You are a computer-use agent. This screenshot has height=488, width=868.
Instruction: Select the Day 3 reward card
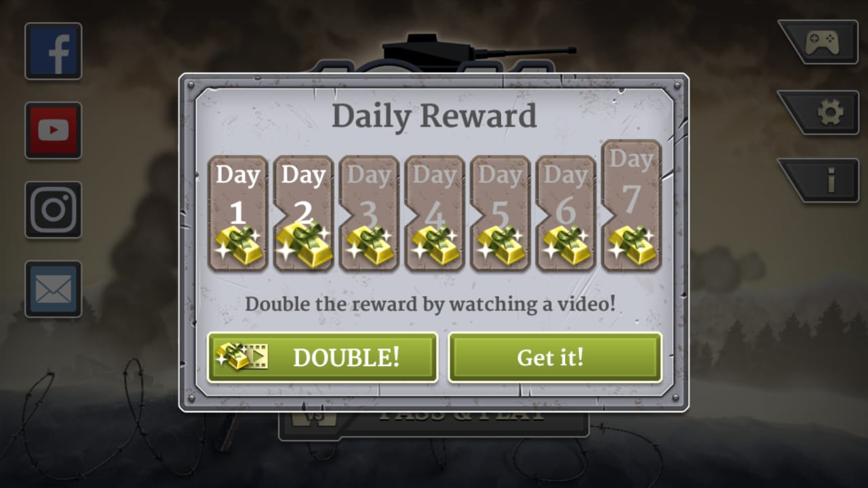click(x=369, y=213)
